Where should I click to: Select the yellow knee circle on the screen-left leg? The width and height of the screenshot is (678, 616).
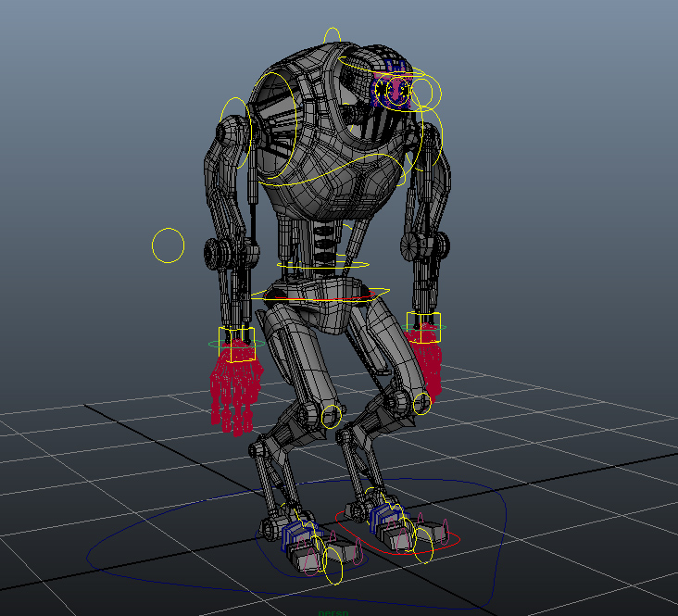[332, 417]
